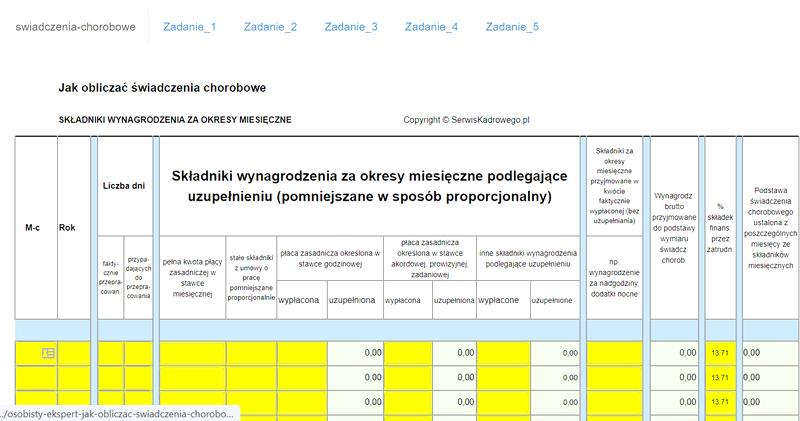Open the Zadanie_1 tab
This screenshot has height=421, width=800.
pos(190,27)
